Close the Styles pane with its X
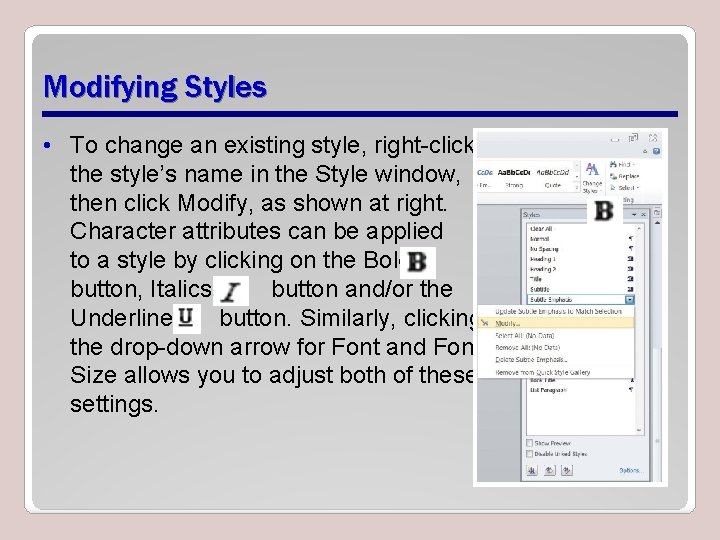 coord(643,214)
